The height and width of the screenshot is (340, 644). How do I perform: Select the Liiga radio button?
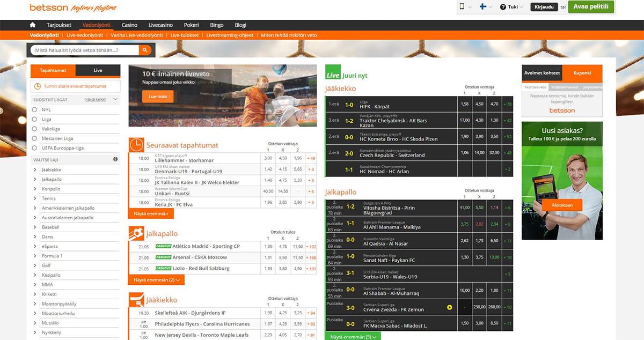(35, 119)
